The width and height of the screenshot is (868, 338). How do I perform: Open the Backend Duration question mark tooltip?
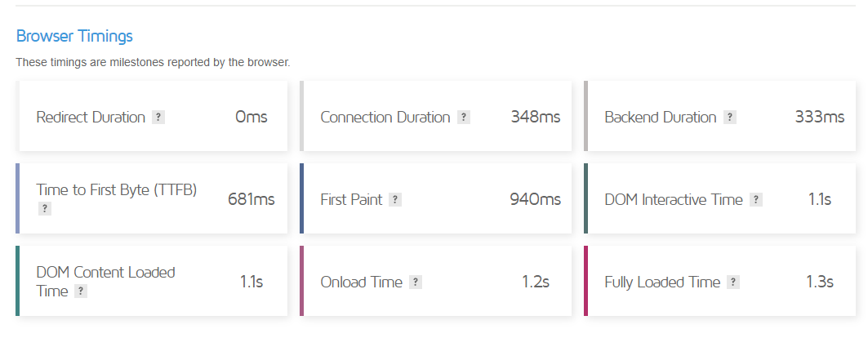point(730,118)
